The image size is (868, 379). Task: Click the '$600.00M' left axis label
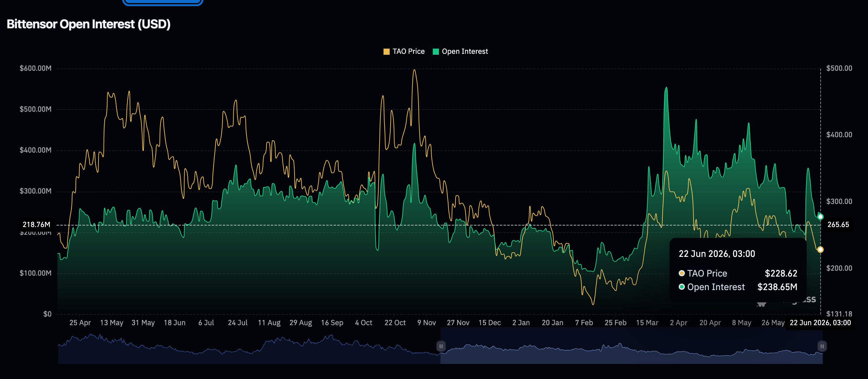[x=35, y=68]
